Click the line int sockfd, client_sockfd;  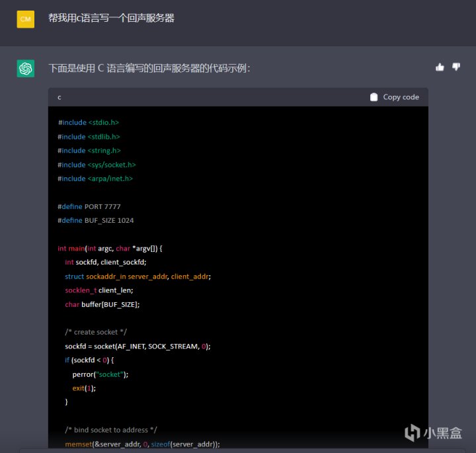coord(106,262)
